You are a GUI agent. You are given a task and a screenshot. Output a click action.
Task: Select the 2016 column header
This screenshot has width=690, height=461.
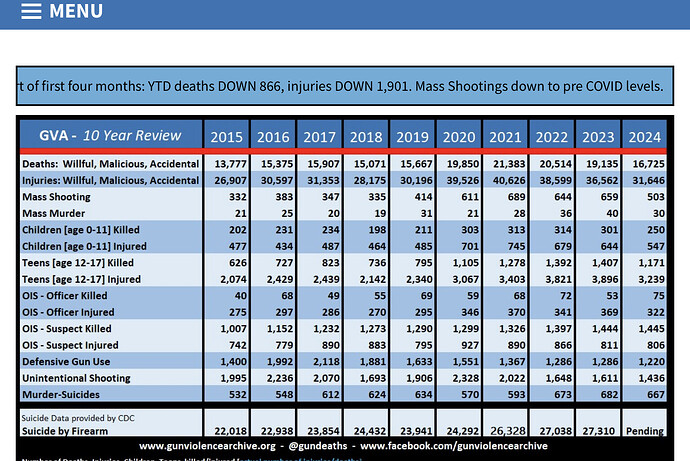(273, 137)
